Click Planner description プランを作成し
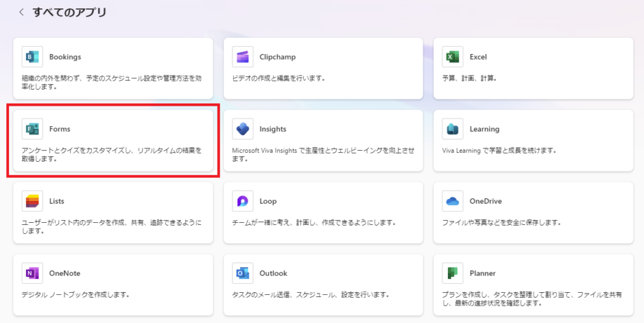 click(532, 299)
